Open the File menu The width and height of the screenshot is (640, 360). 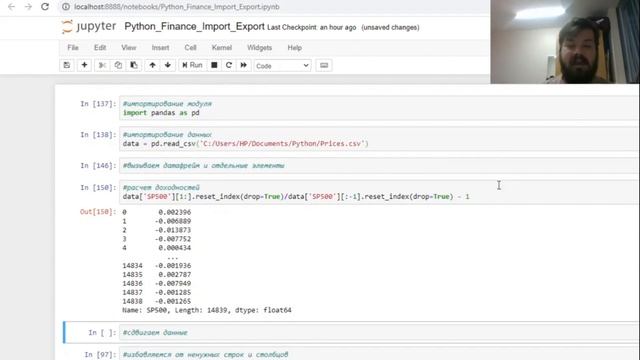click(x=73, y=48)
